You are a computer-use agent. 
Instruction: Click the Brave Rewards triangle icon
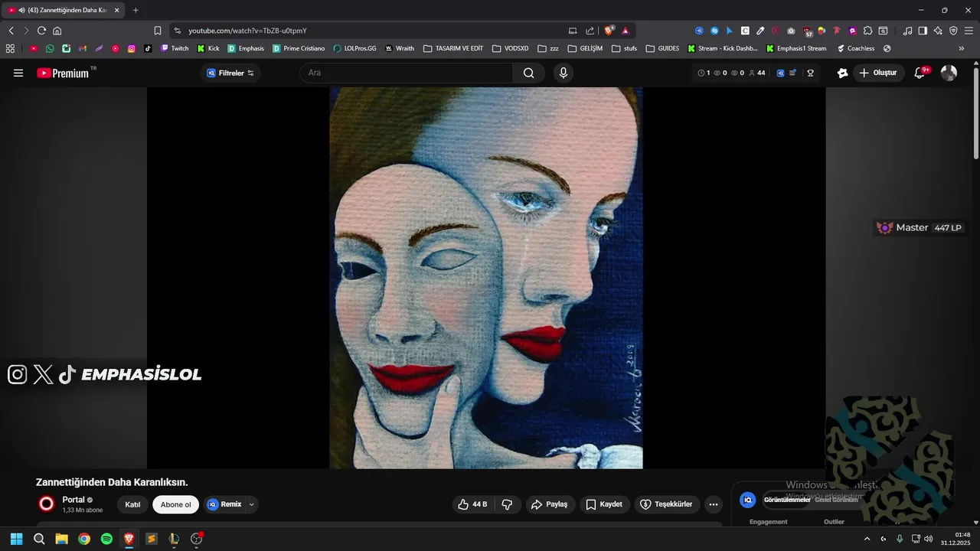click(x=626, y=31)
